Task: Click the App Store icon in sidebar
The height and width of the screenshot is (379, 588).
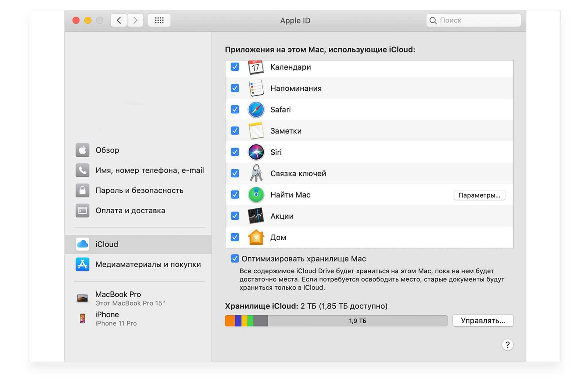Action: pyautogui.click(x=82, y=264)
